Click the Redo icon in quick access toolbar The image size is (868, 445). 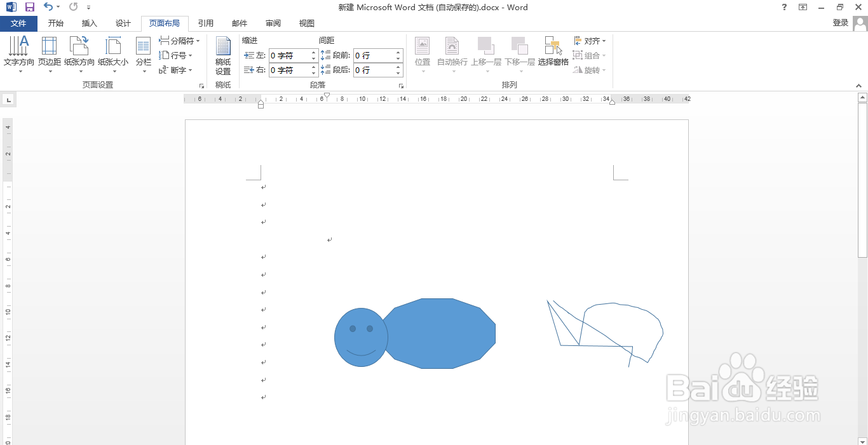coord(73,7)
